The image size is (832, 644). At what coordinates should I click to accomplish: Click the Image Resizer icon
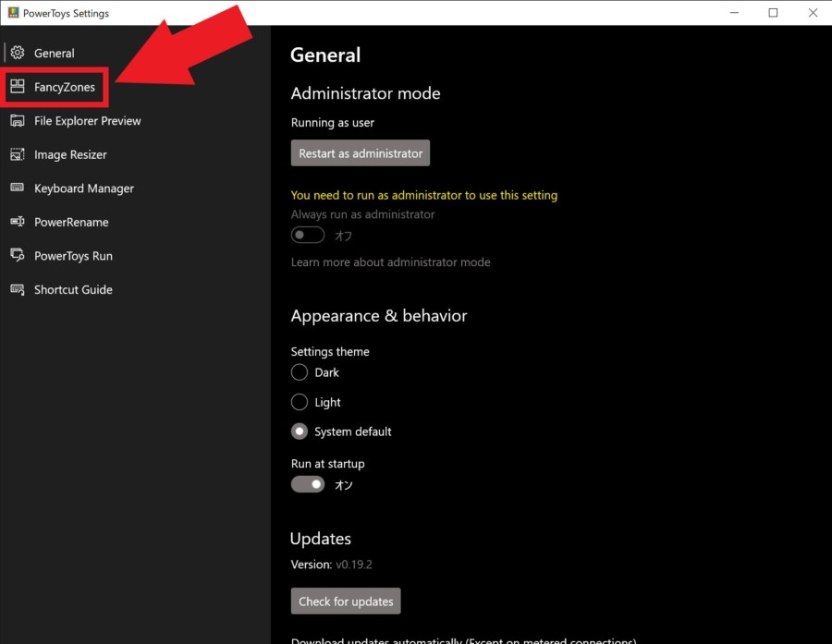[x=18, y=154]
